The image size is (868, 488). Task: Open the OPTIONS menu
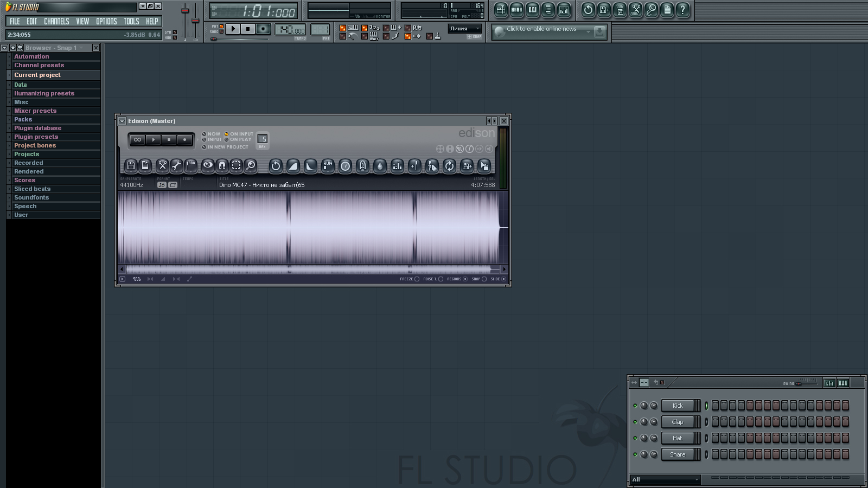pyautogui.click(x=106, y=21)
